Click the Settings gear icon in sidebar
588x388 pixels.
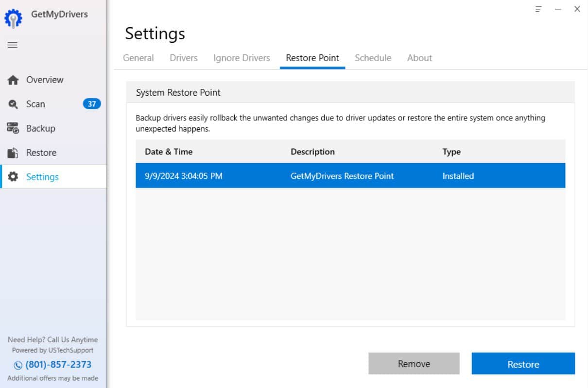tap(13, 177)
